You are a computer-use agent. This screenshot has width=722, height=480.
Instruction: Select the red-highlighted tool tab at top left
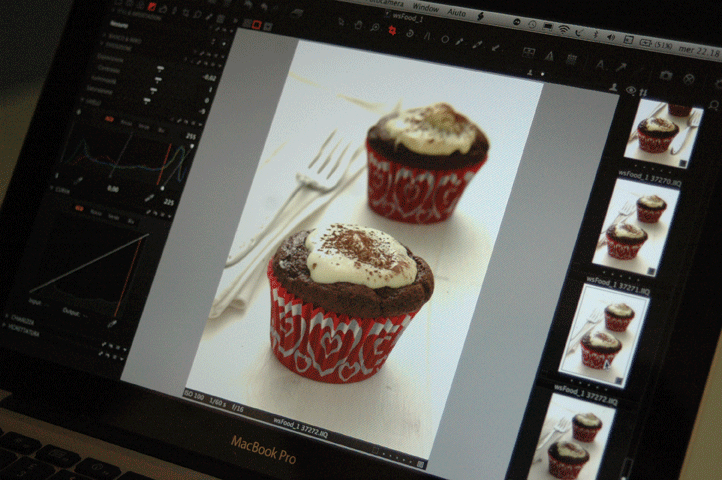pos(151,7)
